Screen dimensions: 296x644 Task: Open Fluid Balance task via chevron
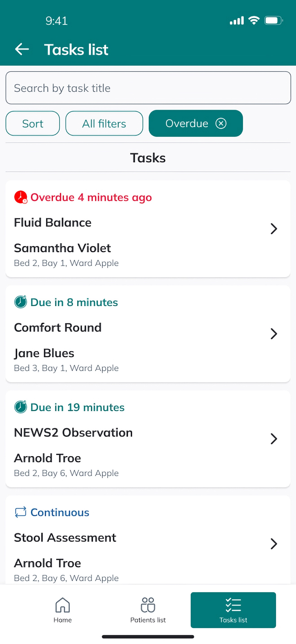point(274,229)
